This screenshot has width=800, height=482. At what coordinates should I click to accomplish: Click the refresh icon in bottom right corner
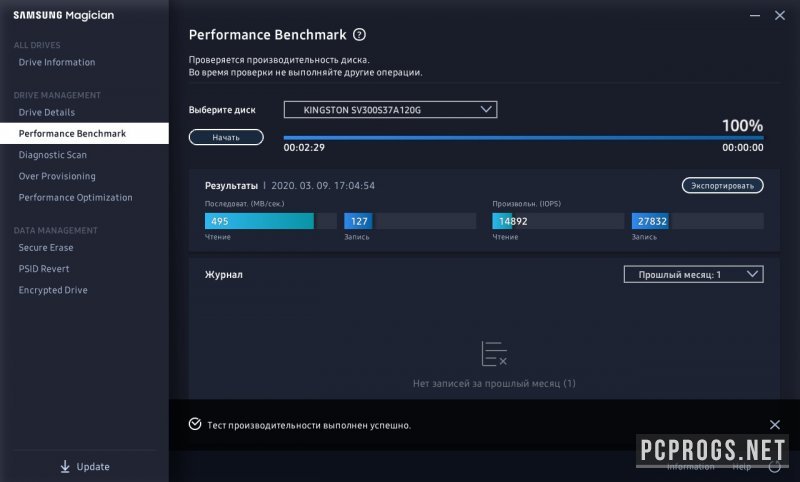tap(774, 465)
